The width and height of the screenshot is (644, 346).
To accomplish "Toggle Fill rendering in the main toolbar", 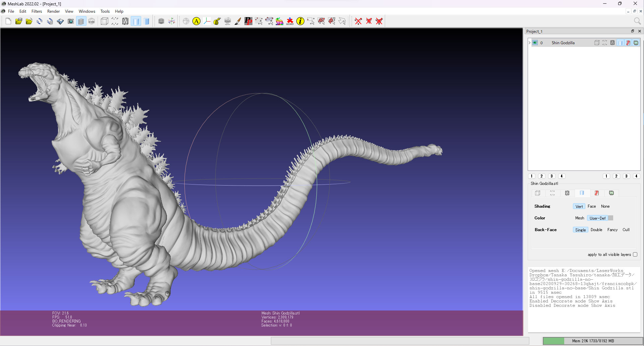I will point(136,21).
